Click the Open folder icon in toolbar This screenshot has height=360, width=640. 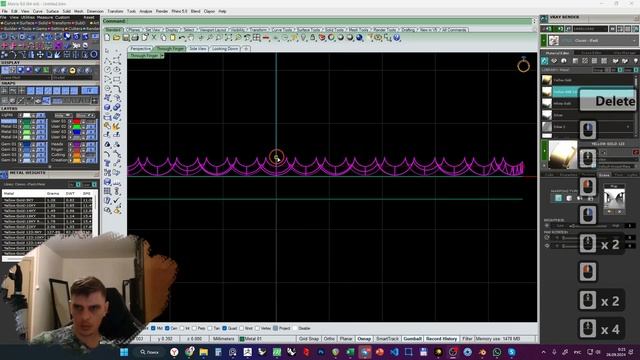(x=116, y=38)
